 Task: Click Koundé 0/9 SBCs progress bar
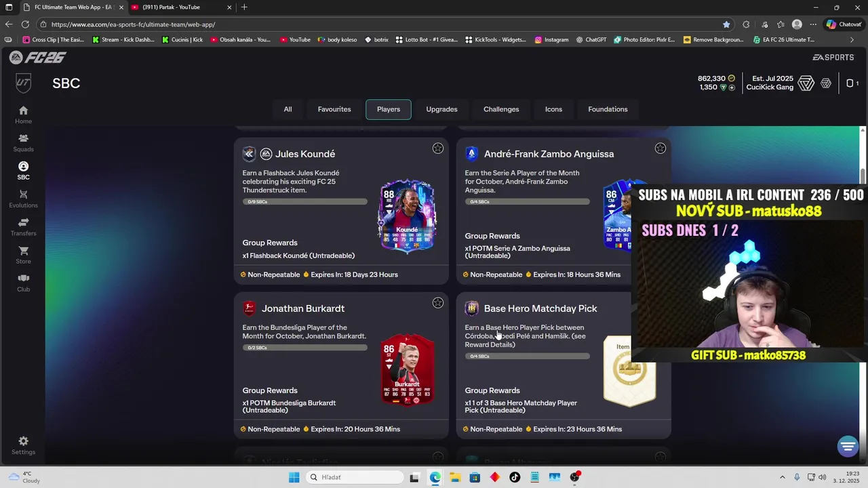305,202
